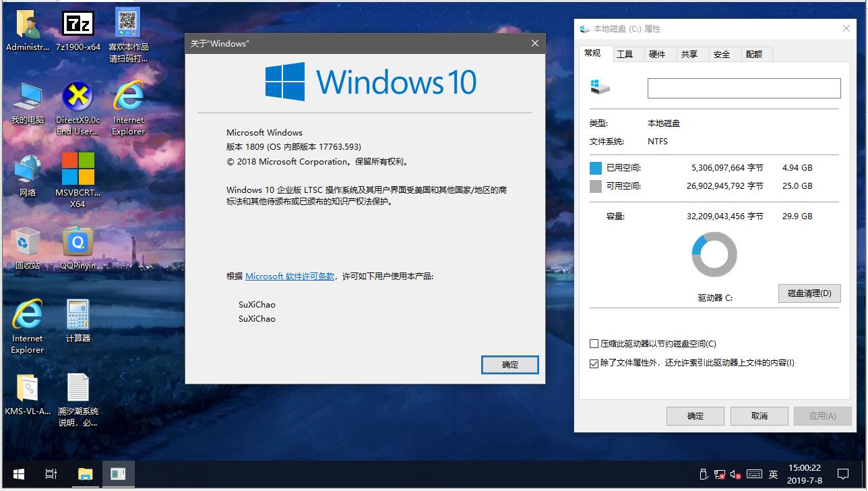868x491 pixels.
Task: Click the disk usage donut chart
Action: click(714, 254)
